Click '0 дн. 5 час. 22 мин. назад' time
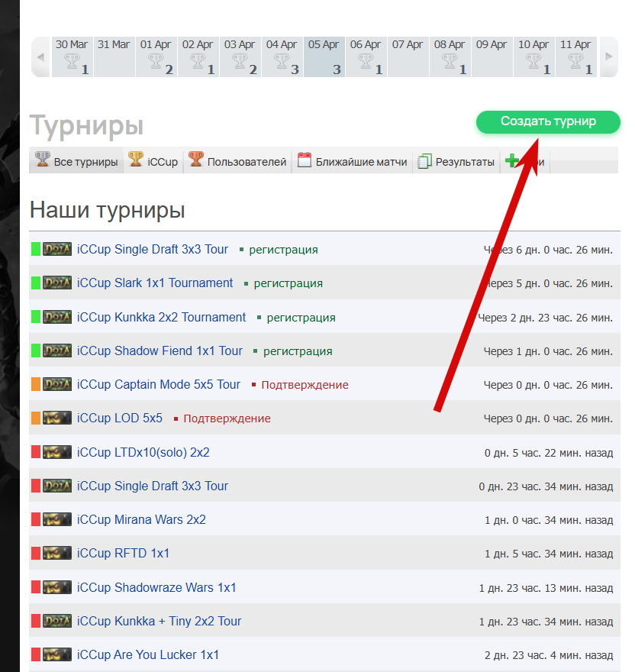This screenshot has height=672, width=635. pos(549,453)
